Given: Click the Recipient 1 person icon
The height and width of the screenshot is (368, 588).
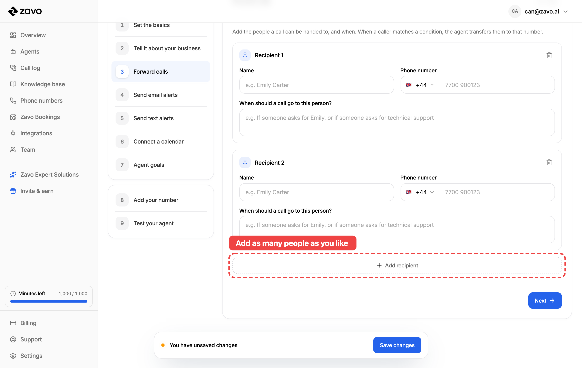Looking at the screenshot, I should point(245,55).
